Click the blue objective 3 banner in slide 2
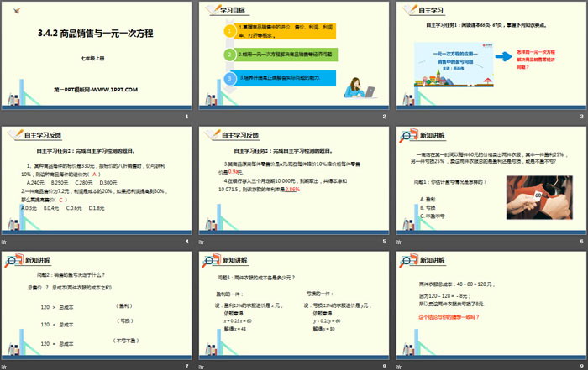Viewport: 588px width, 370px height. [285, 78]
